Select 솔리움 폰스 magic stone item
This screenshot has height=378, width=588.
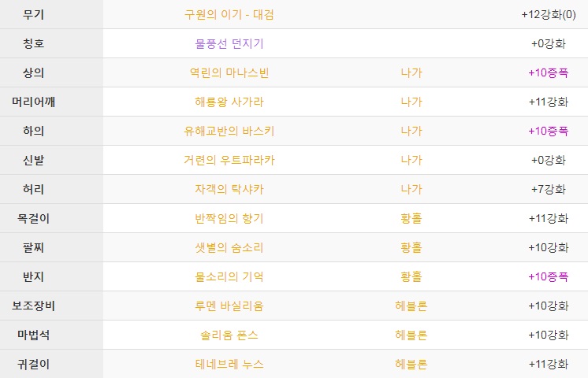[x=229, y=335]
